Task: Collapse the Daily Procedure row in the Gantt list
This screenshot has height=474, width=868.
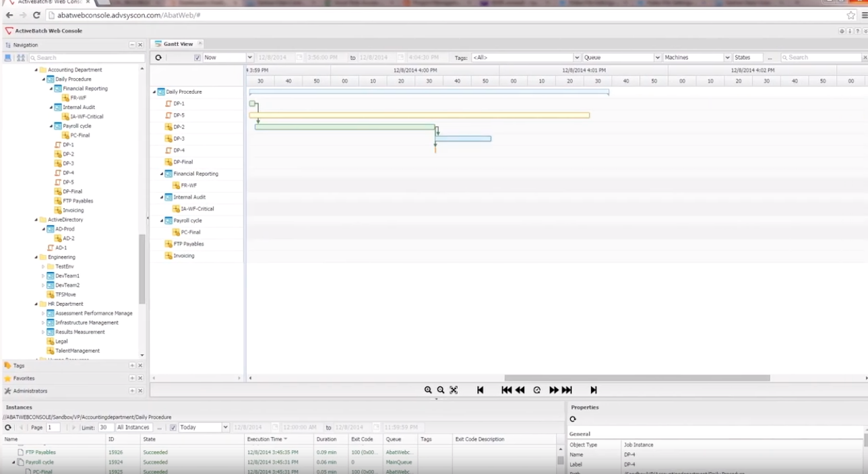Action: point(154,92)
